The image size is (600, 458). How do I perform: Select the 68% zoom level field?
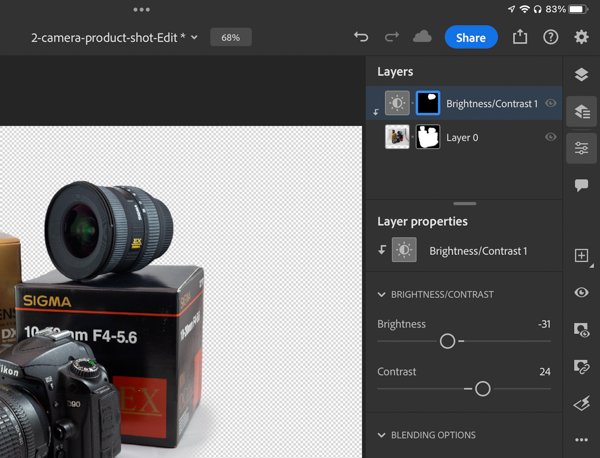coord(231,37)
